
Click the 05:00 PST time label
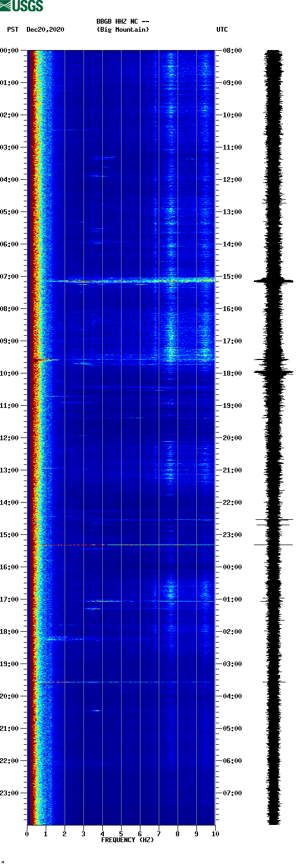(x=10, y=211)
